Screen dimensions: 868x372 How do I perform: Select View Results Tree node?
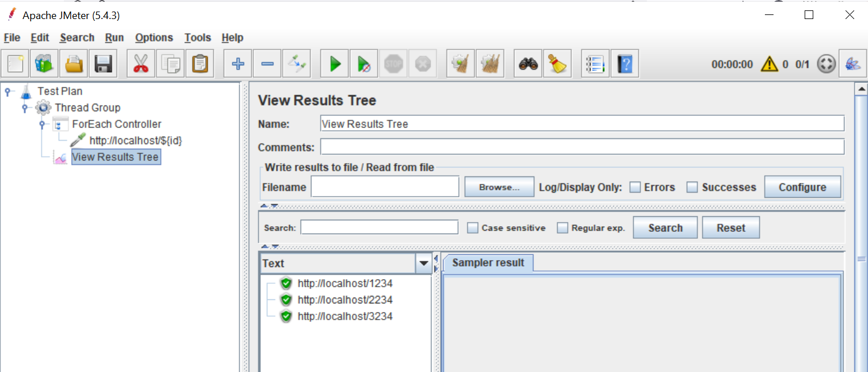pos(115,157)
